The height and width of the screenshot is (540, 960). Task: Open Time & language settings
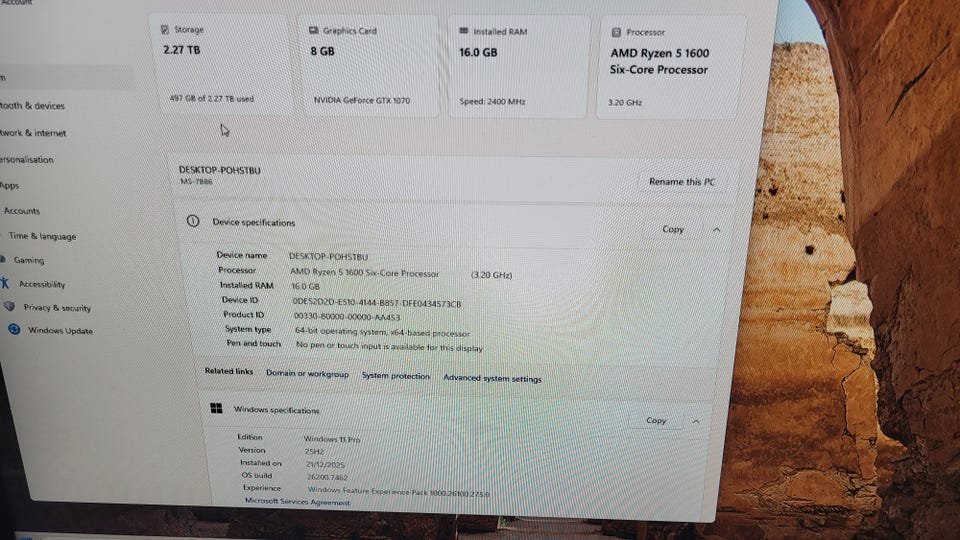(42, 236)
